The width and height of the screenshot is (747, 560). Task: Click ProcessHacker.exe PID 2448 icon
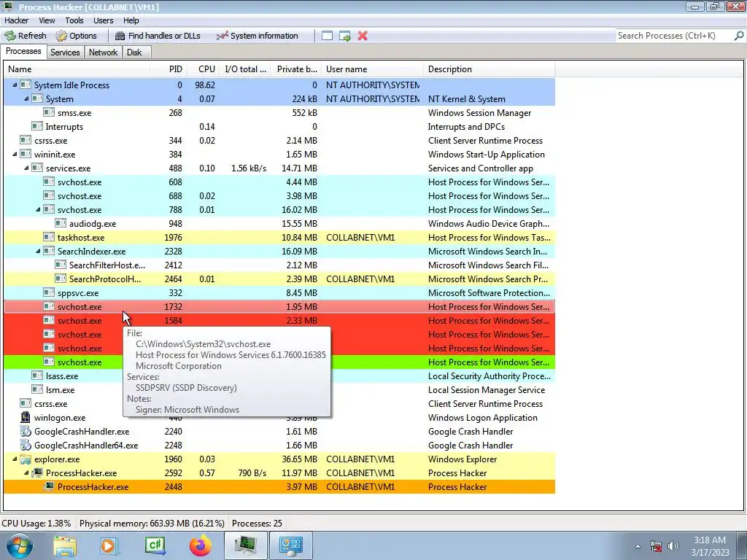(49, 486)
